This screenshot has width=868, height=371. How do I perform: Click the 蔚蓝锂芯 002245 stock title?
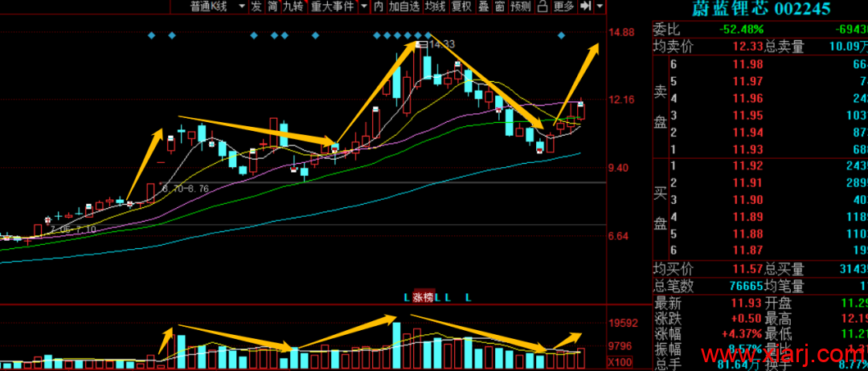[762, 8]
